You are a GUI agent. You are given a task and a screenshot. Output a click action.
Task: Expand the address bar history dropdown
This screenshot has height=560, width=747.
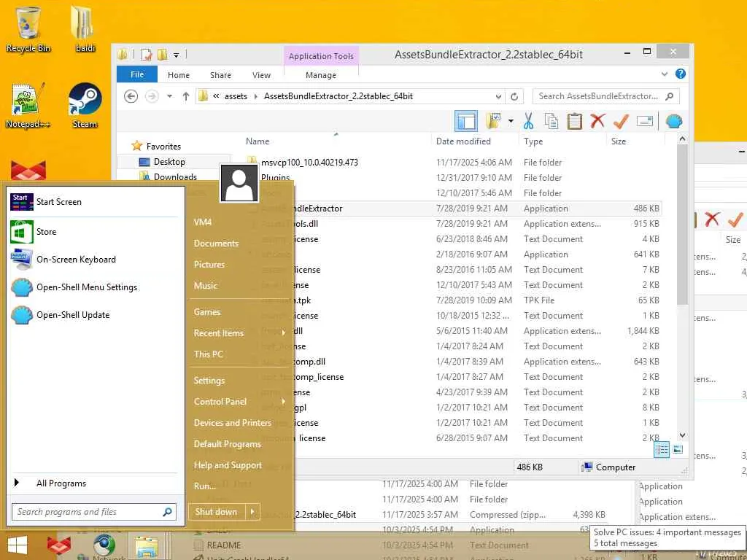[x=498, y=97]
